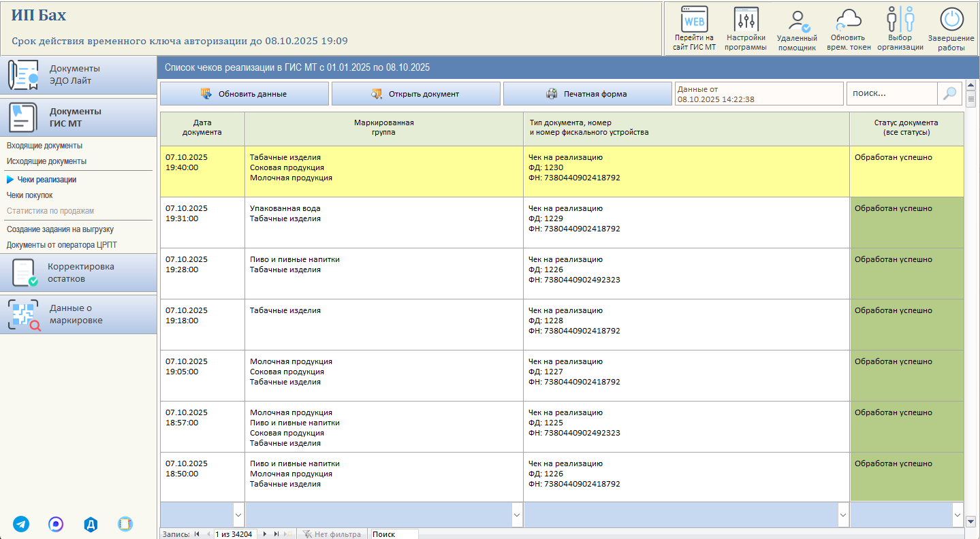Select the date cell 07.10.2025 19:05:00
The width and height of the screenshot is (980, 539).
point(202,376)
